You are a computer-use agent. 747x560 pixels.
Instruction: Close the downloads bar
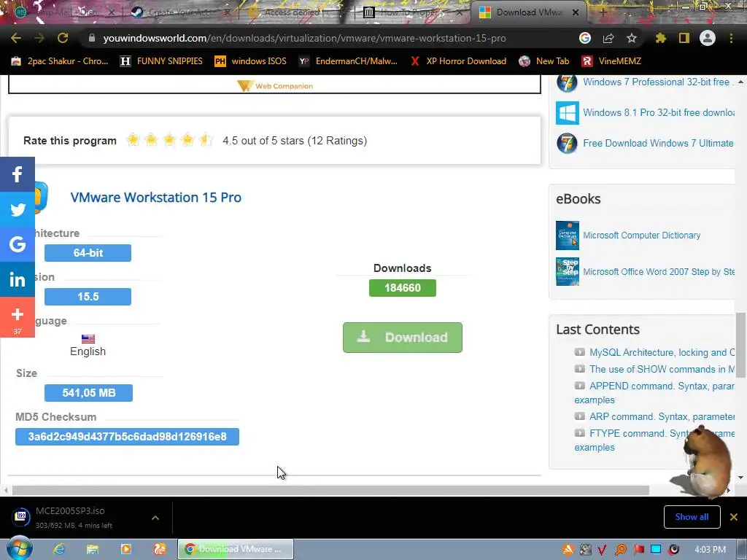tap(734, 517)
